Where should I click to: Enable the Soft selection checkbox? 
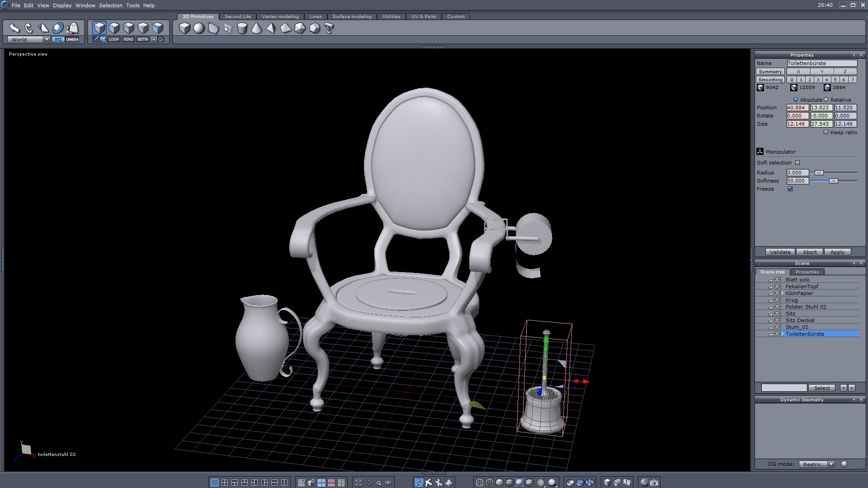(x=797, y=163)
